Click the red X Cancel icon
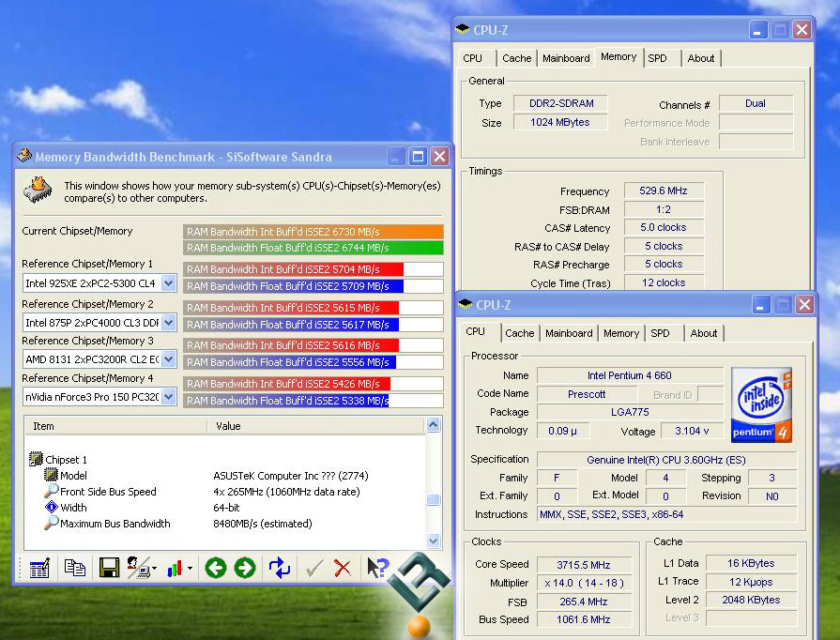Viewport: 840px width, 640px height. click(343, 568)
